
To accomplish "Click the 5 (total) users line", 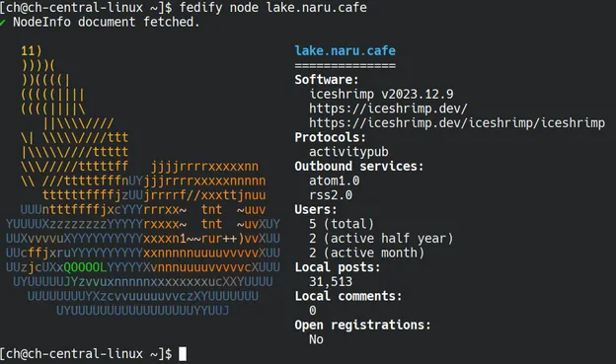I will pos(342,224).
